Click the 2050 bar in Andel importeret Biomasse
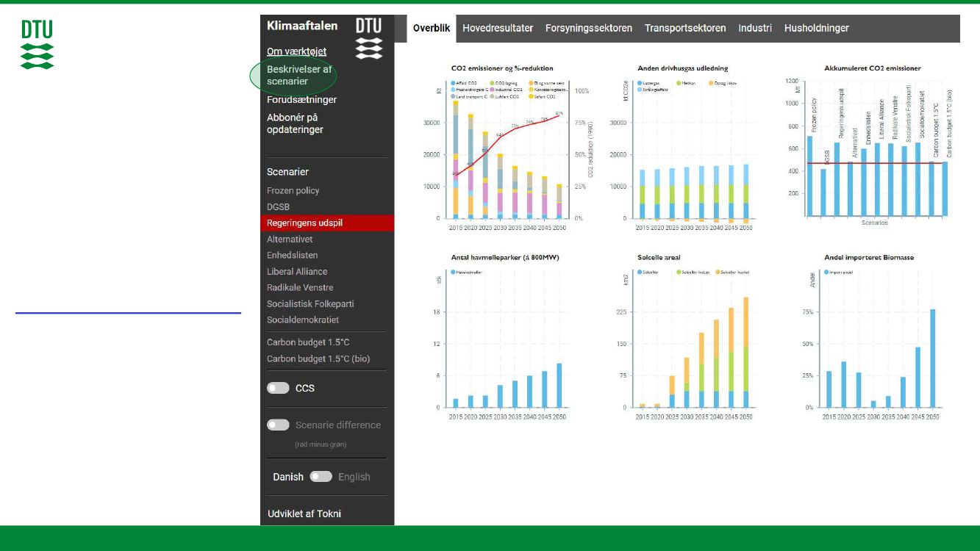Image resolution: width=980 pixels, height=551 pixels. coord(933,358)
